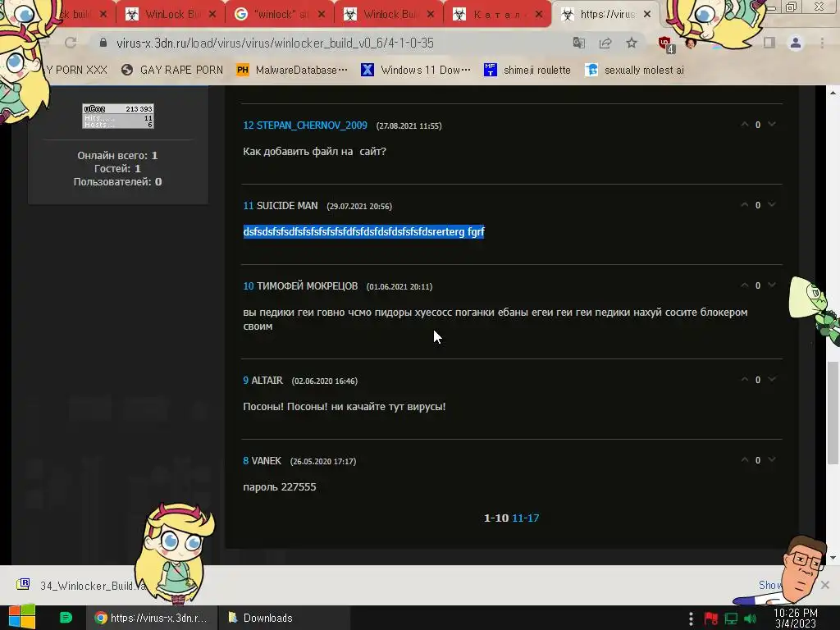Click the page vertical scrollbar thumb
The width and height of the screenshot is (840, 630).
[833, 413]
